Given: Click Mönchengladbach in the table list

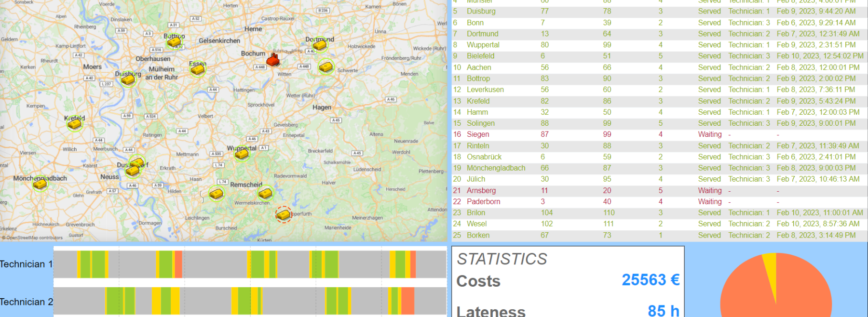Looking at the screenshot, I should tap(496, 168).
